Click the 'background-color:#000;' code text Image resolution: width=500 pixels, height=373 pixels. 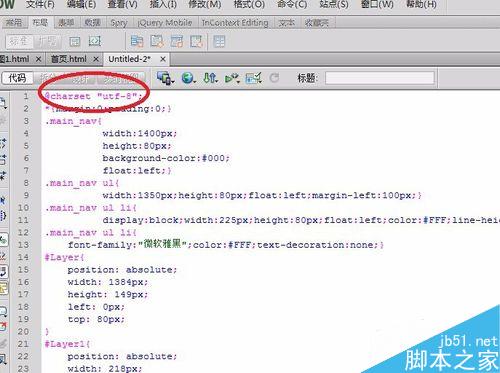point(166,158)
